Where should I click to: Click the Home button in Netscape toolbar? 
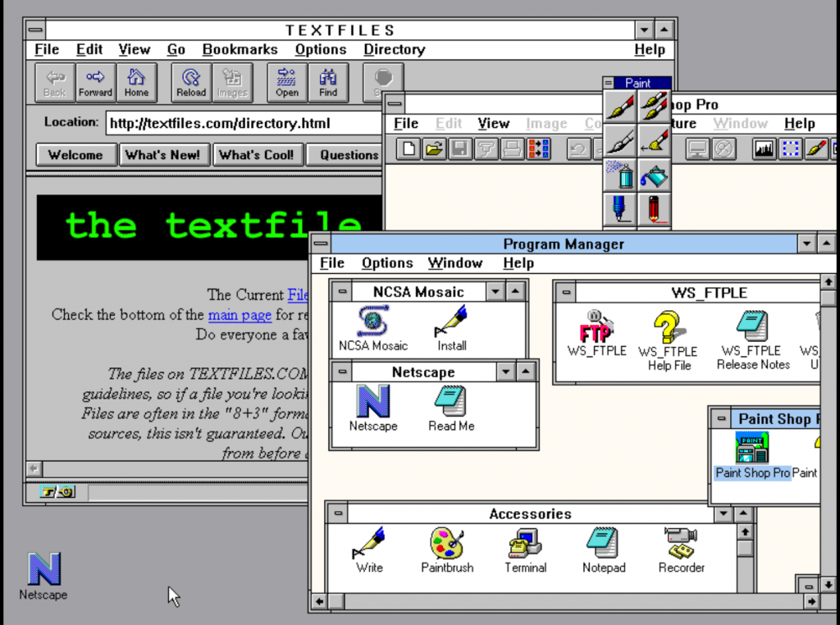(x=136, y=82)
